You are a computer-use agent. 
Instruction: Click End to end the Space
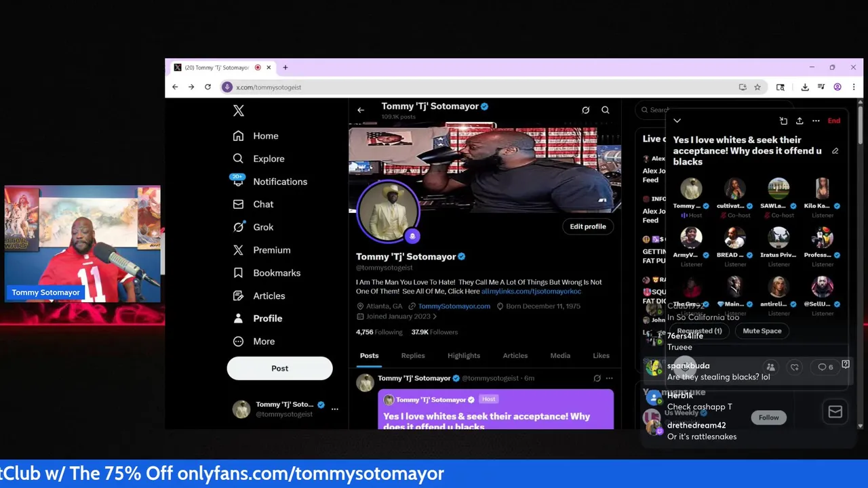tap(834, 121)
